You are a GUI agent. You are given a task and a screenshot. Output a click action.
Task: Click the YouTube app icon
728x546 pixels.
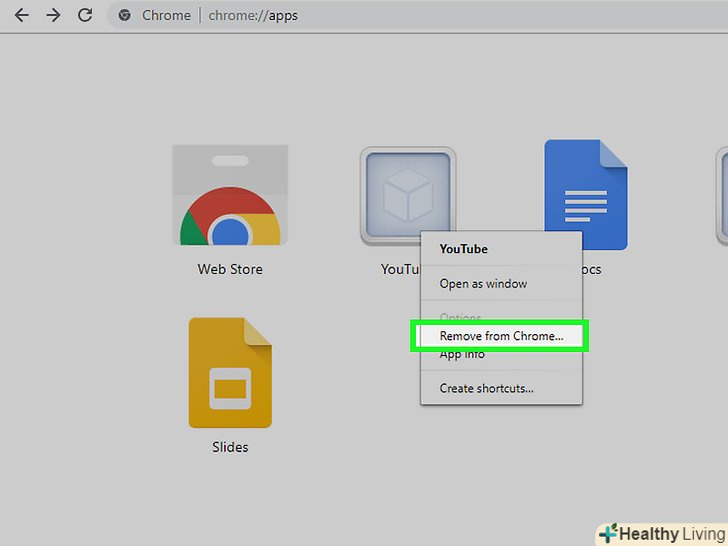(x=408, y=195)
